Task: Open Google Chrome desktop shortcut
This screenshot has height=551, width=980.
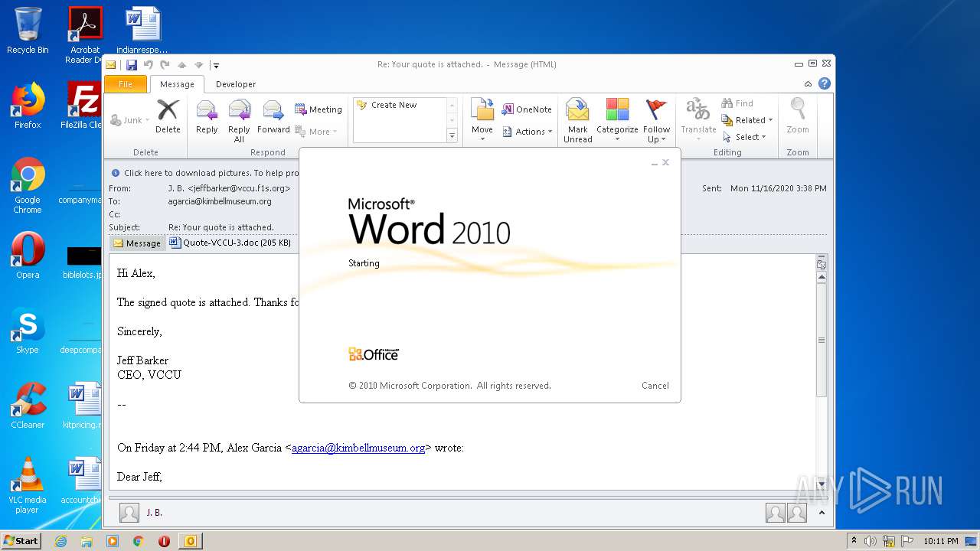Action: [x=28, y=185]
